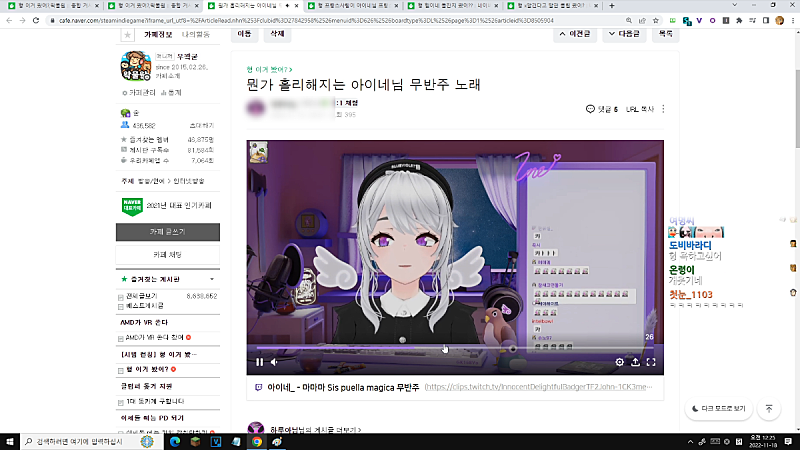
Task: Click the 이동 move button
Action: [x=244, y=34]
